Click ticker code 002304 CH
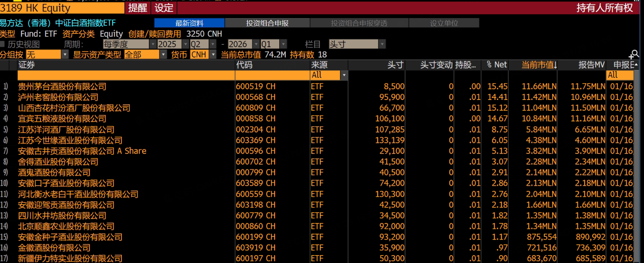 [256, 129]
